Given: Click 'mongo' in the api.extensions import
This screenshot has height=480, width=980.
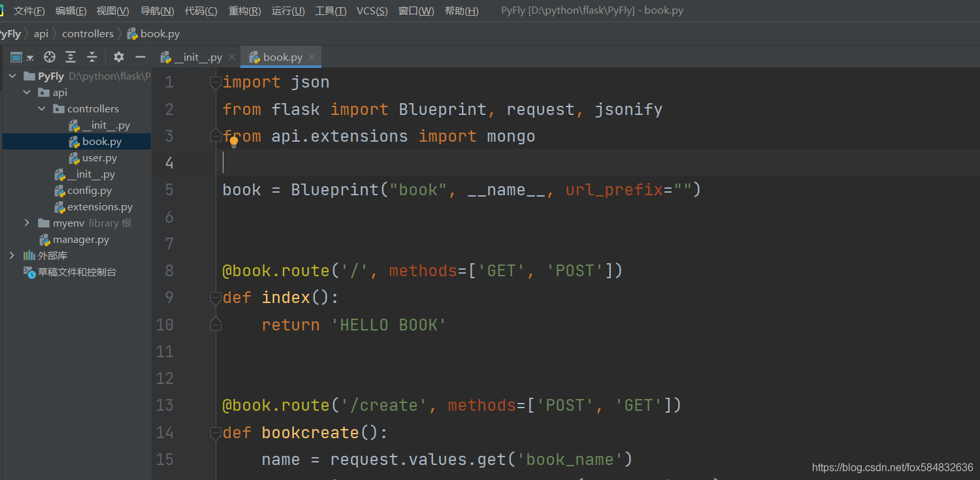Looking at the screenshot, I should [x=511, y=136].
